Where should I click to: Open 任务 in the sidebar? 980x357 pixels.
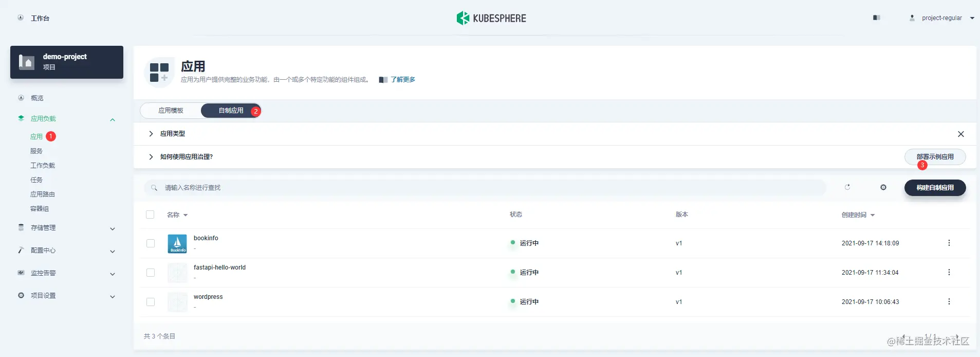pyautogui.click(x=36, y=180)
